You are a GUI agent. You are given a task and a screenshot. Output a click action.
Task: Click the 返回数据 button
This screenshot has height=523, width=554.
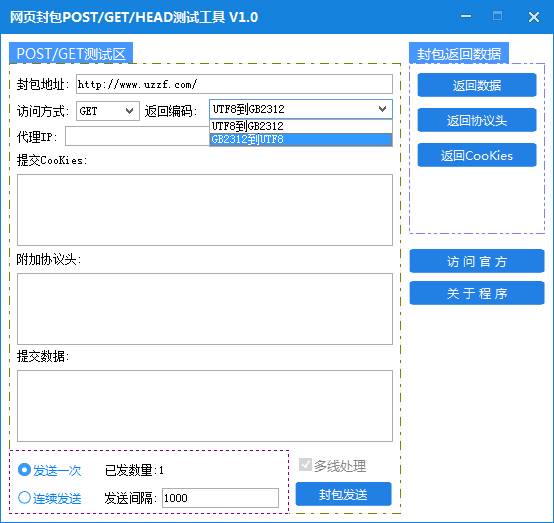point(477,85)
